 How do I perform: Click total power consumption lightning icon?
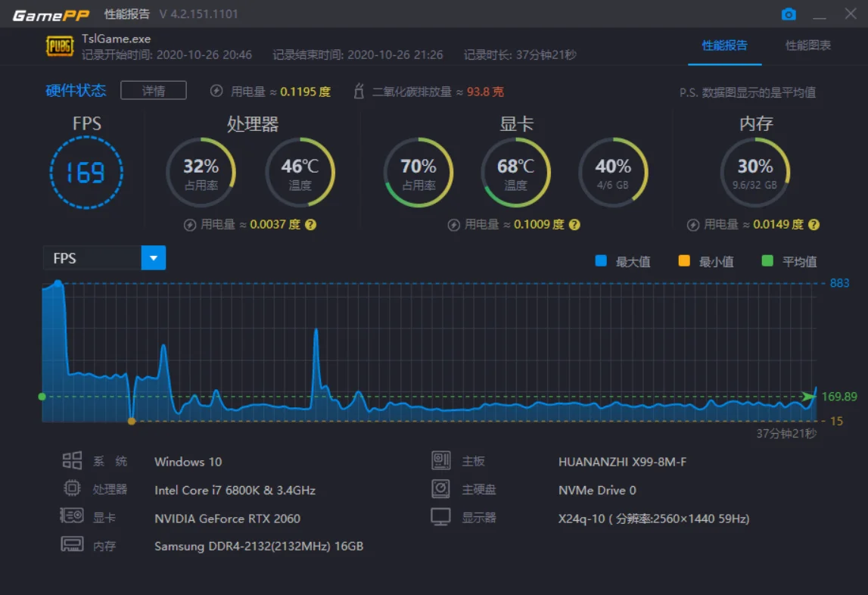(x=216, y=91)
